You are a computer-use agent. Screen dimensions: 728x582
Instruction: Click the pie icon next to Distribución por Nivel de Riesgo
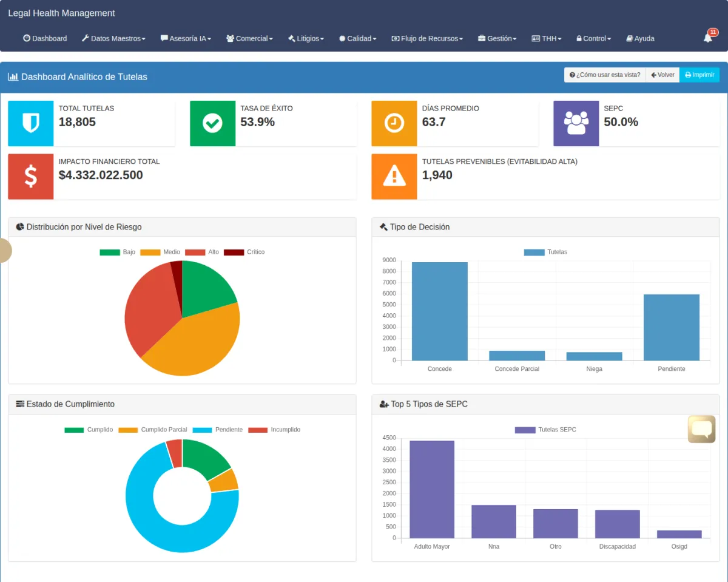pos(20,226)
